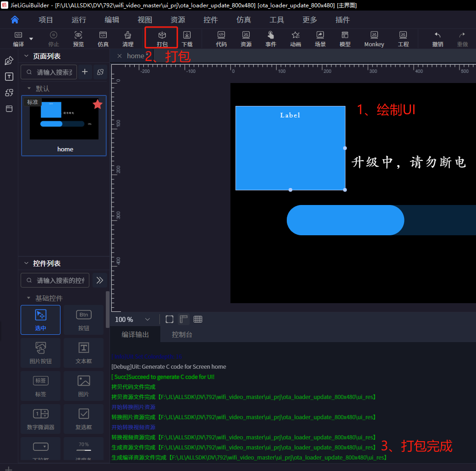Screen dimensions: 476x471
Task: Toggle the canvas frame border icon
Action: (x=170, y=319)
